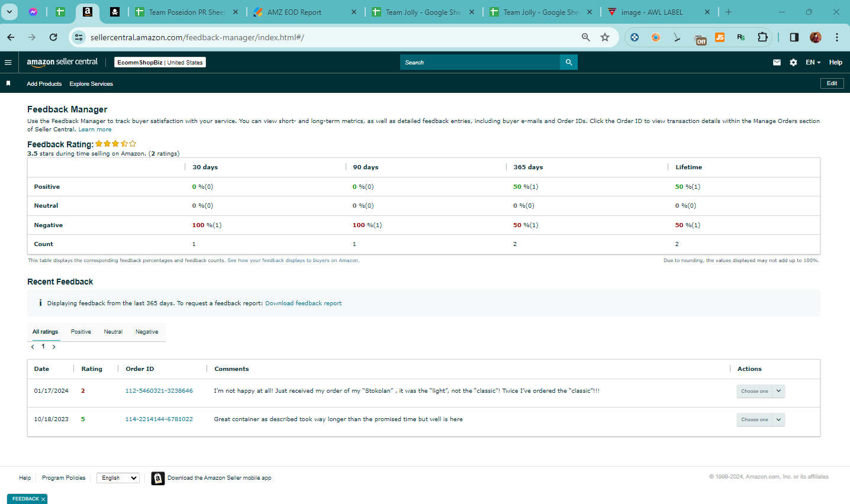Open Choose one dropdown for 10/18/2023 feedback

coord(761,419)
